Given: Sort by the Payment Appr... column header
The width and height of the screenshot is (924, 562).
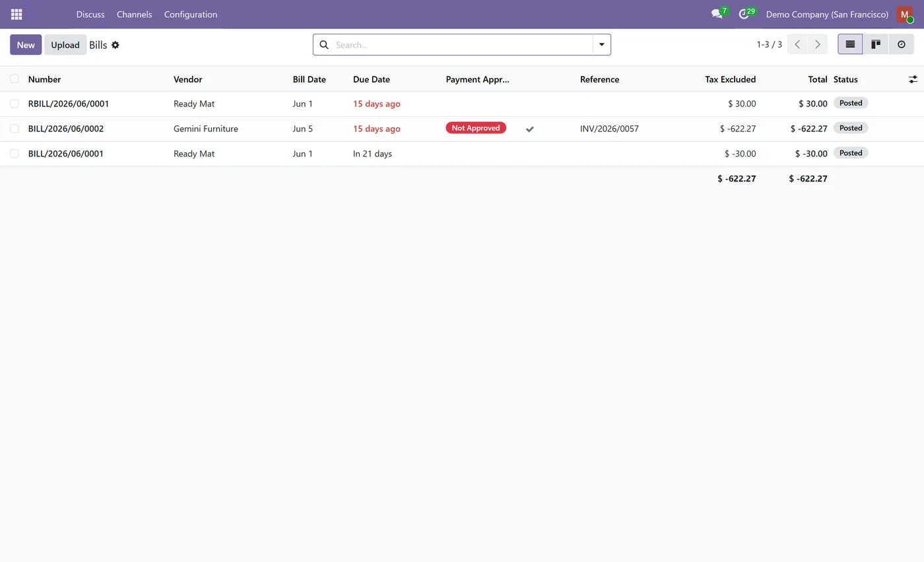Looking at the screenshot, I should pyautogui.click(x=477, y=79).
